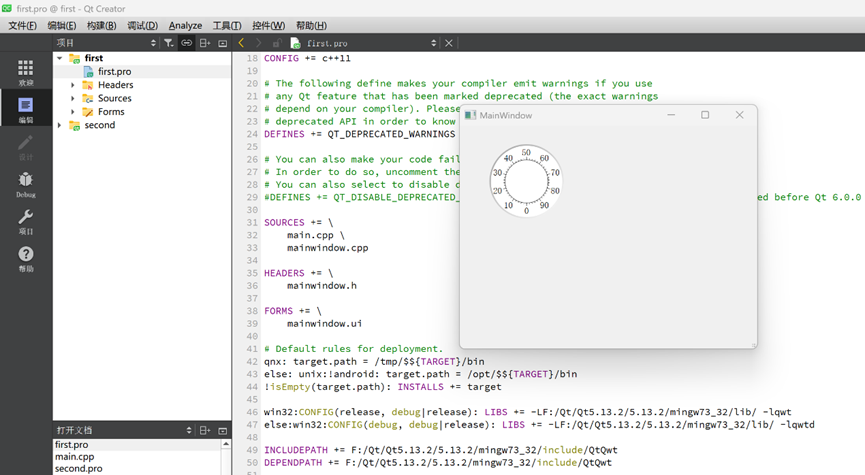This screenshot has height=475, width=865.
Task: Maximize the MainWindow dialog
Action: pos(705,115)
